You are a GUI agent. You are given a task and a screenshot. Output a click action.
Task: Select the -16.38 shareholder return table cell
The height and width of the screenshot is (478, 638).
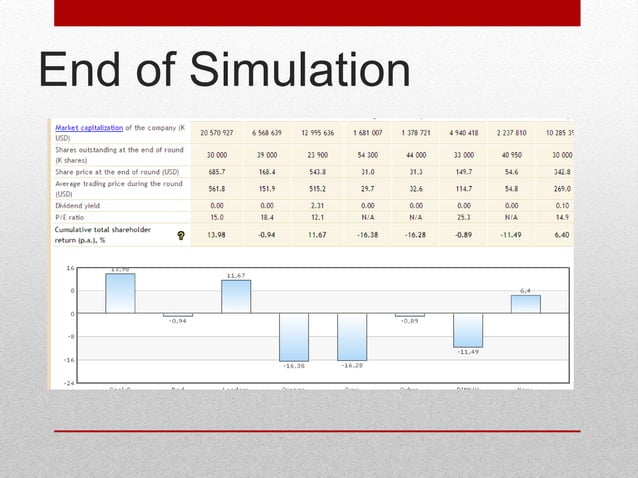point(368,235)
